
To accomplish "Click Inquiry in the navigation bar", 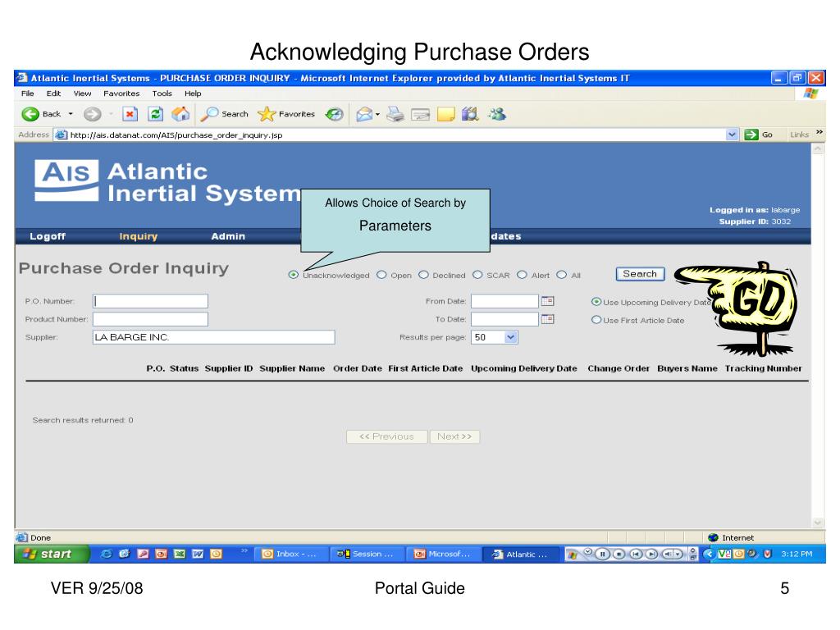I will tap(138, 236).
